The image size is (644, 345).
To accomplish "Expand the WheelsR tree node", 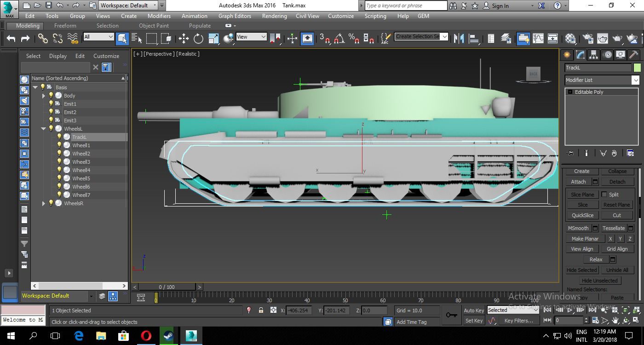I will point(44,203).
